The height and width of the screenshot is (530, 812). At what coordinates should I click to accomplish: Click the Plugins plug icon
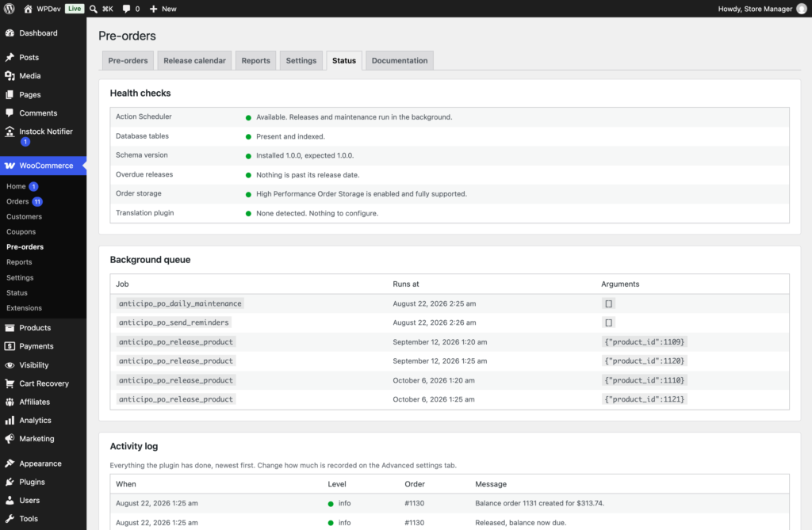(10, 482)
